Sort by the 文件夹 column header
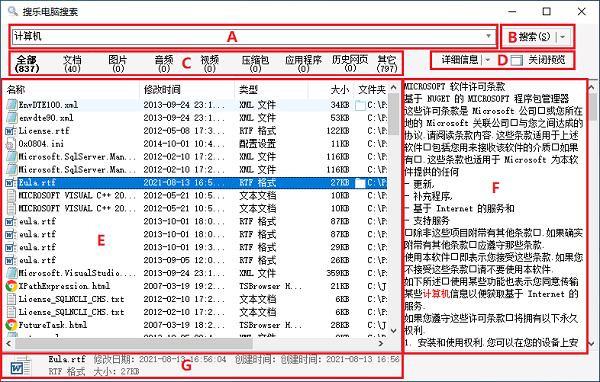 pyautogui.click(x=371, y=90)
